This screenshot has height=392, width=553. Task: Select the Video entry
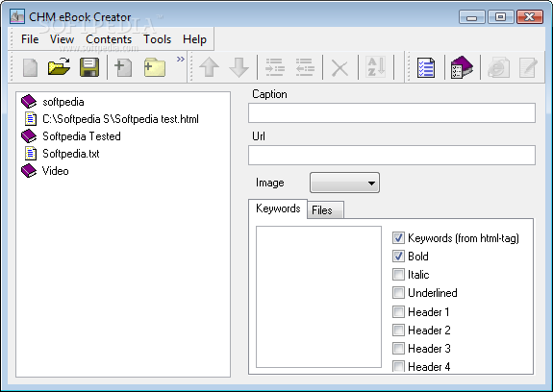[56, 171]
